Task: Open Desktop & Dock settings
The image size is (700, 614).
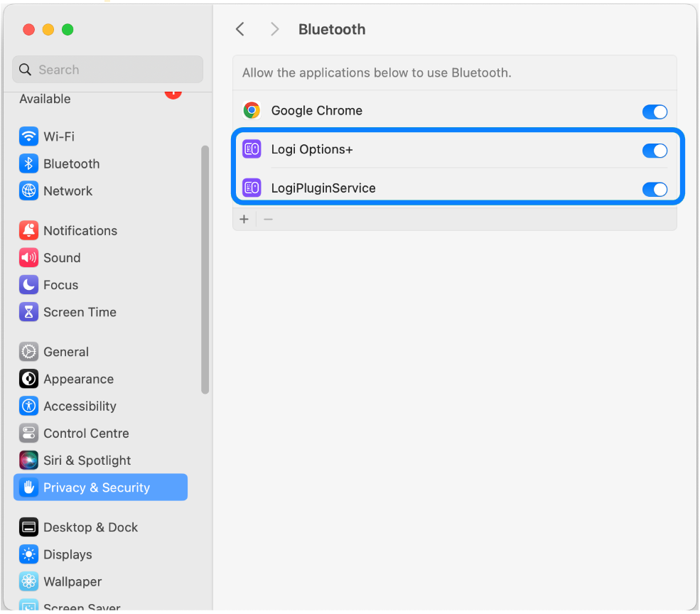Action: (x=90, y=527)
